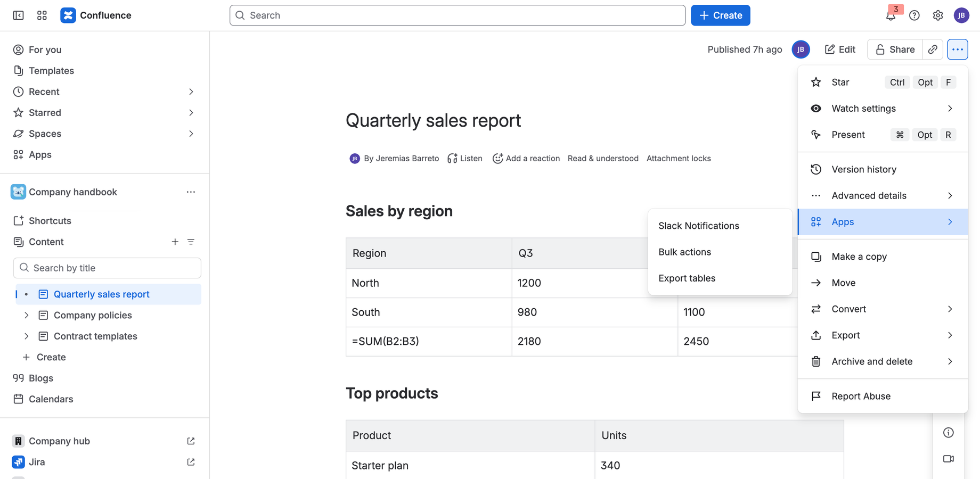This screenshot has width=980, height=479.
Task: Open the page info circle icon
Action: point(949,433)
